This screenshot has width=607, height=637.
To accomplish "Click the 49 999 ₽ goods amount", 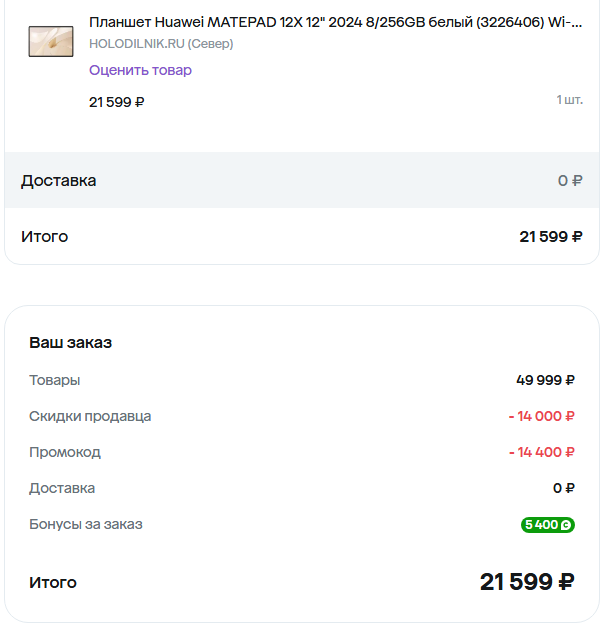I will click(x=545, y=380).
